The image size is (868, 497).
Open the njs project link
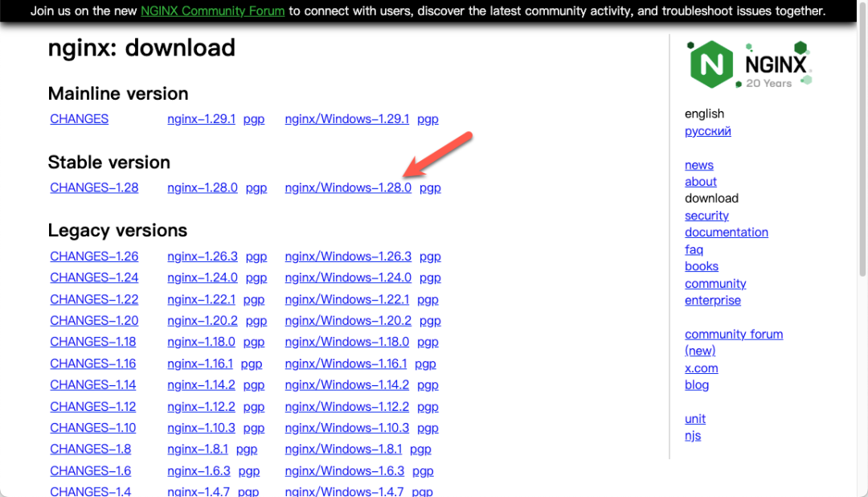click(692, 436)
